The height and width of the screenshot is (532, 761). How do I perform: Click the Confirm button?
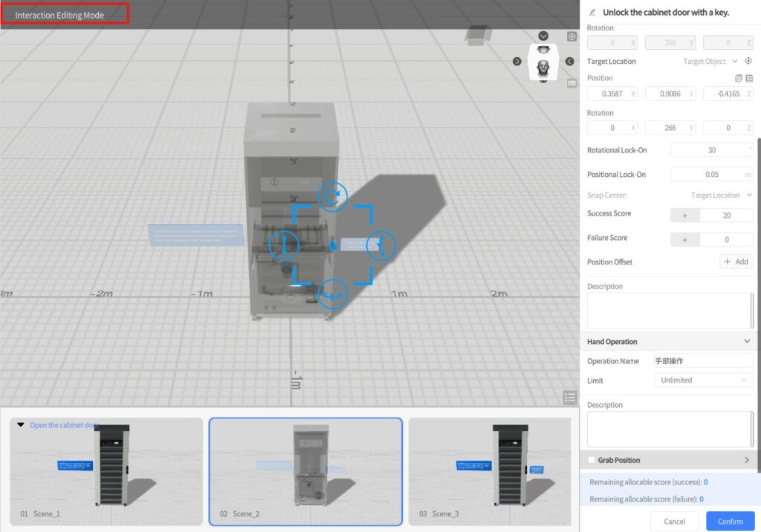click(730, 521)
